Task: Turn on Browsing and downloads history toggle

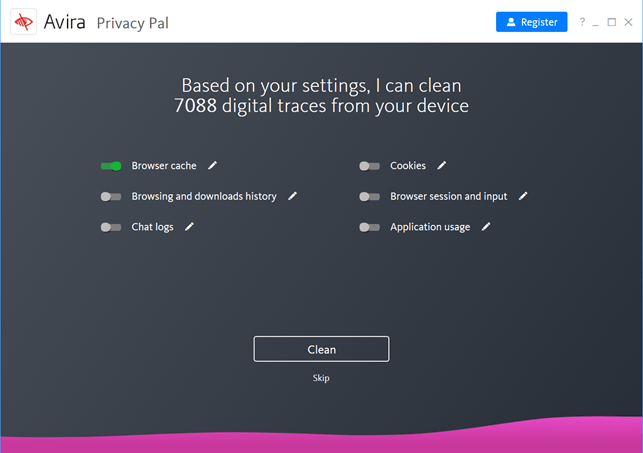Action: (x=111, y=197)
